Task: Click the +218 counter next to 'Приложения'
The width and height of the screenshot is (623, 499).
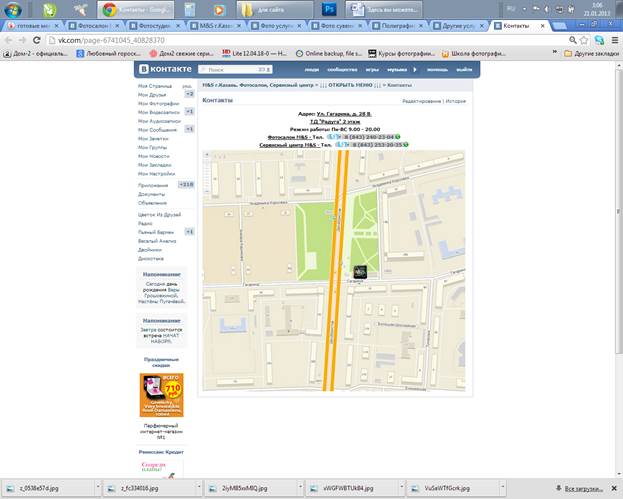Action: coord(186,185)
